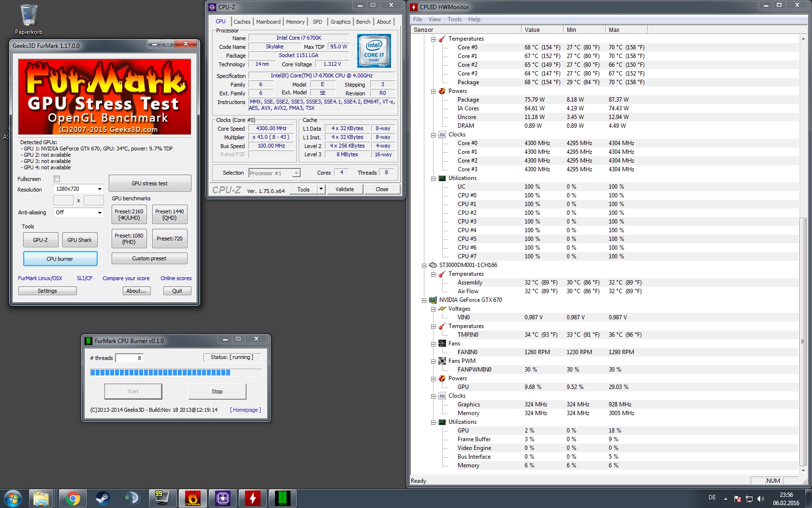Viewport: 812px width, 508px height.
Task: Switch to the HWMonitor taskbar icon
Action: tap(253, 498)
